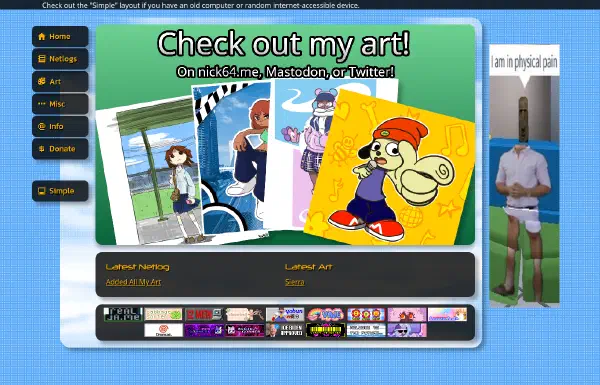
Task: Click the top notice about the Simple layout
Action: click(x=201, y=5)
